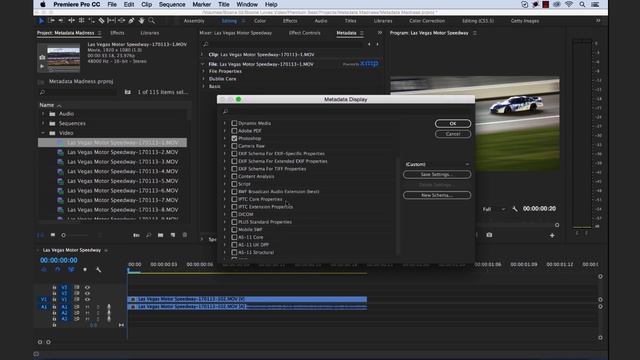Click the Wi-Fi status icon

pyautogui.click(x=569, y=4)
